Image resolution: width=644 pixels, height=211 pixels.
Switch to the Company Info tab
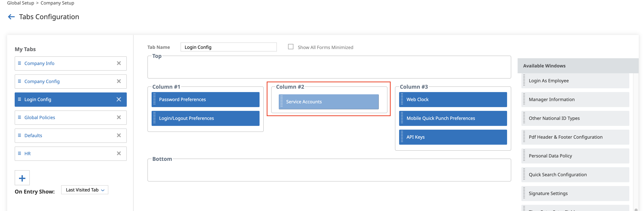pos(39,64)
